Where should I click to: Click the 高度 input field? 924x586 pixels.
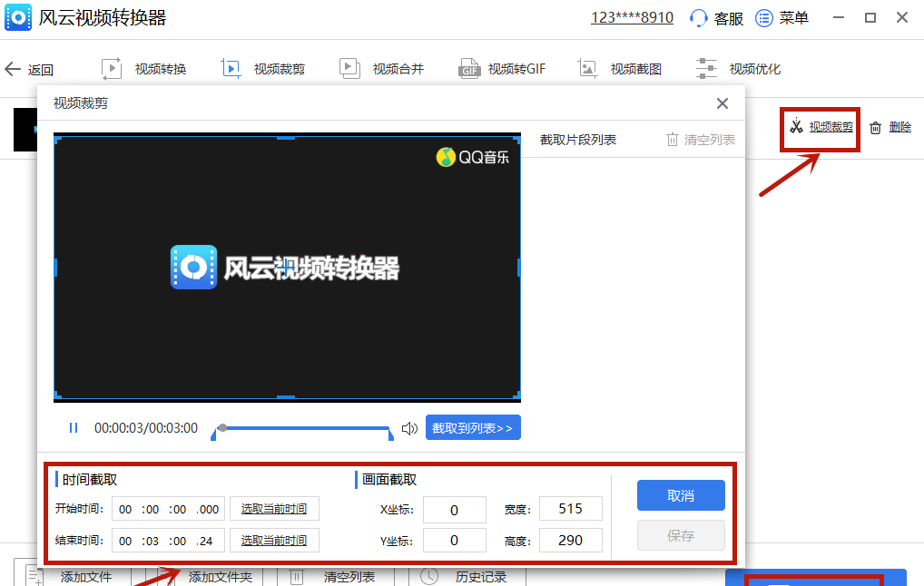[x=570, y=540]
